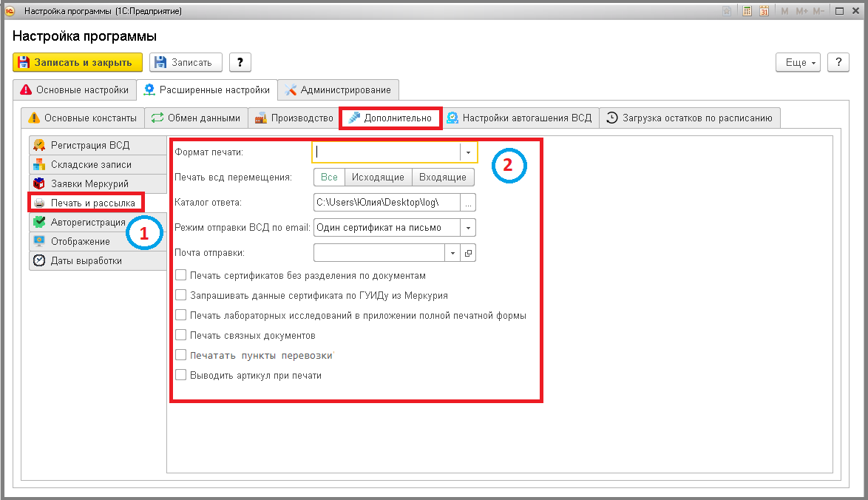Open the calculator icon in title bar
Image resolution: width=868 pixels, height=500 pixels.
pyautogui.click(x=747, y=11)
